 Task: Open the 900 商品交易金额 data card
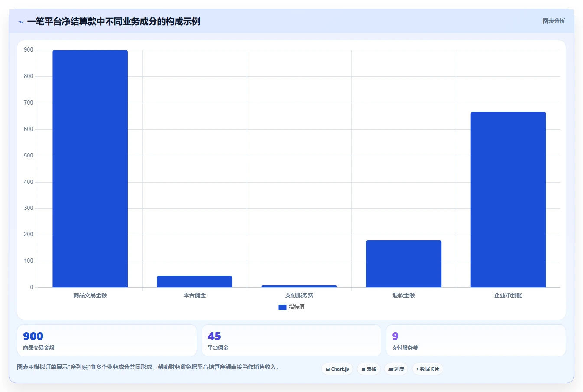[x=107, y=340]
